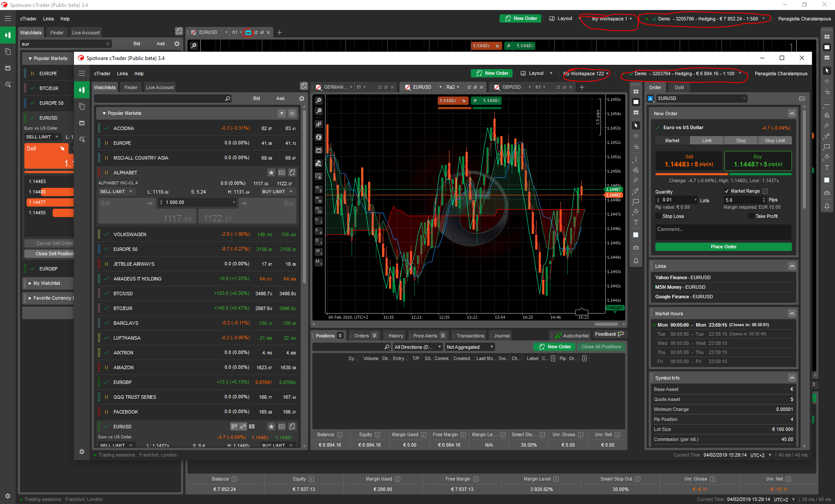This screenshot has width=835, height=504.
Task: Open the EURUSD symbol dropdown in Order panel
Action: pos(701,99)
